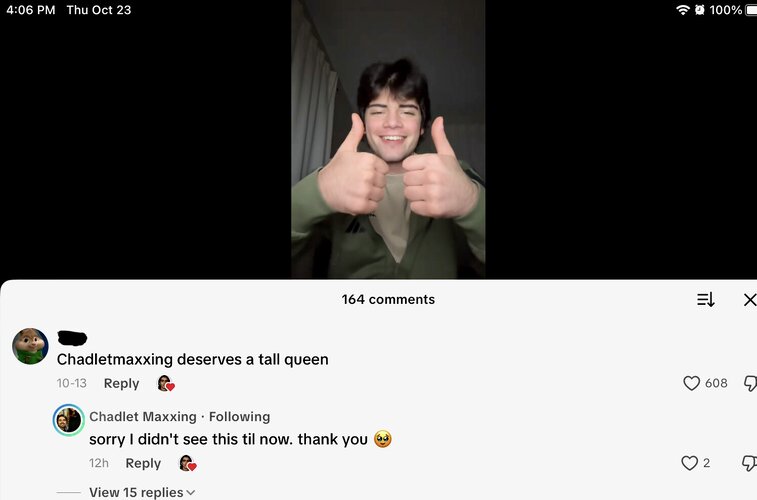This screenshot has height=500, width=757.
Task: Like the Chadletmaxxing tall queen comment
Action: tap(691, 383)
